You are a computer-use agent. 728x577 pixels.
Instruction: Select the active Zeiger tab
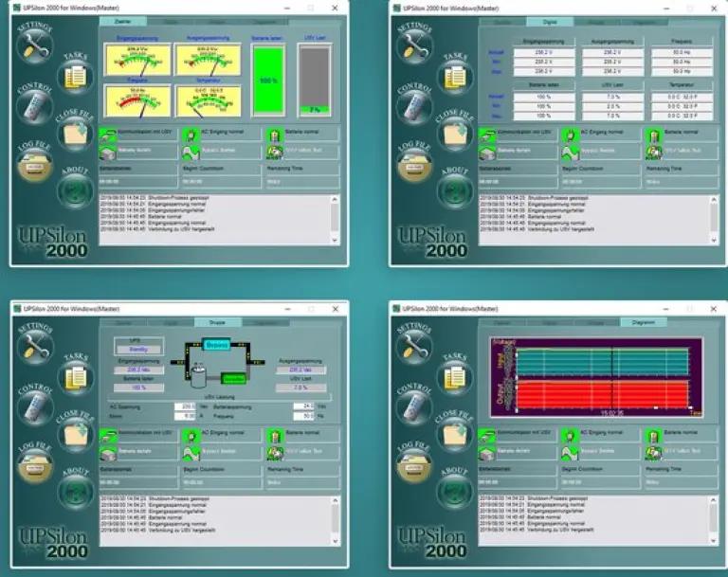click(122, 22)
